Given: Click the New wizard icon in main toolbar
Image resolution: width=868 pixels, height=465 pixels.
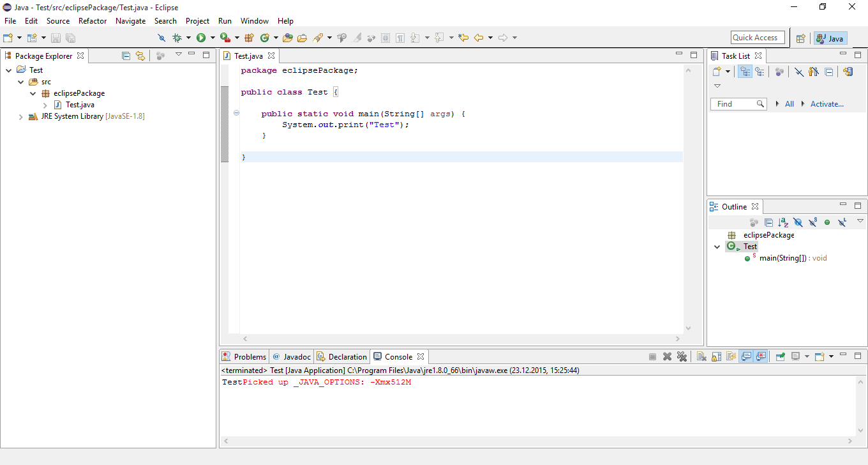Looking at the screenshot, I should (8, 38).
